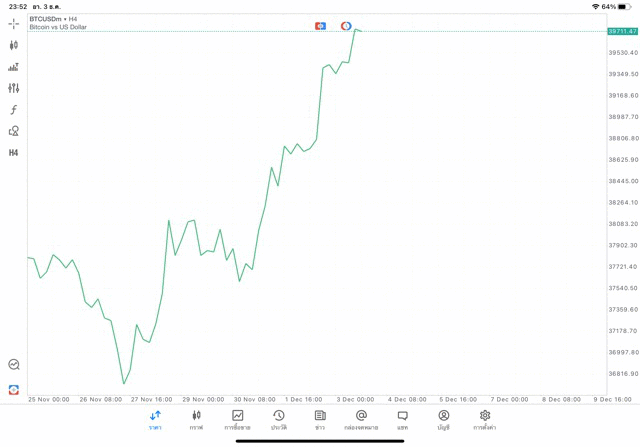This screenshot has width=640, height=447.
Task: Tap the red-blue trade icon at bottom left
Action: [x=14, y=390]
